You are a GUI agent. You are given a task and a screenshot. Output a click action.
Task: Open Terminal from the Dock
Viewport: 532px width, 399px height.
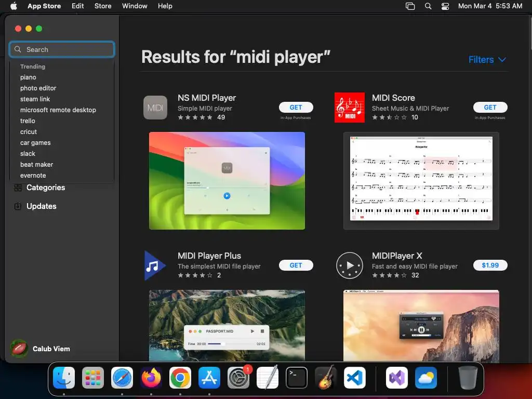click(x=297, y=378)
